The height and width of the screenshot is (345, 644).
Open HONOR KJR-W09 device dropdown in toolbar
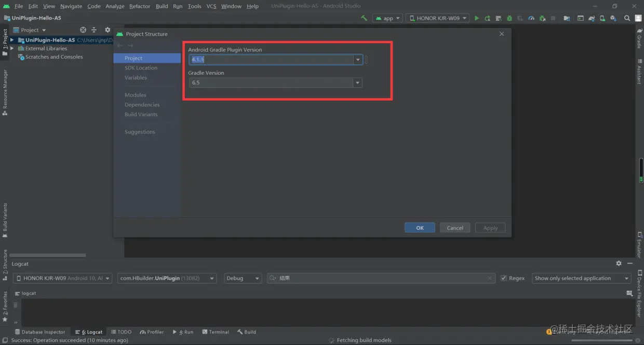pyautogui.click(x=437, y=18)
